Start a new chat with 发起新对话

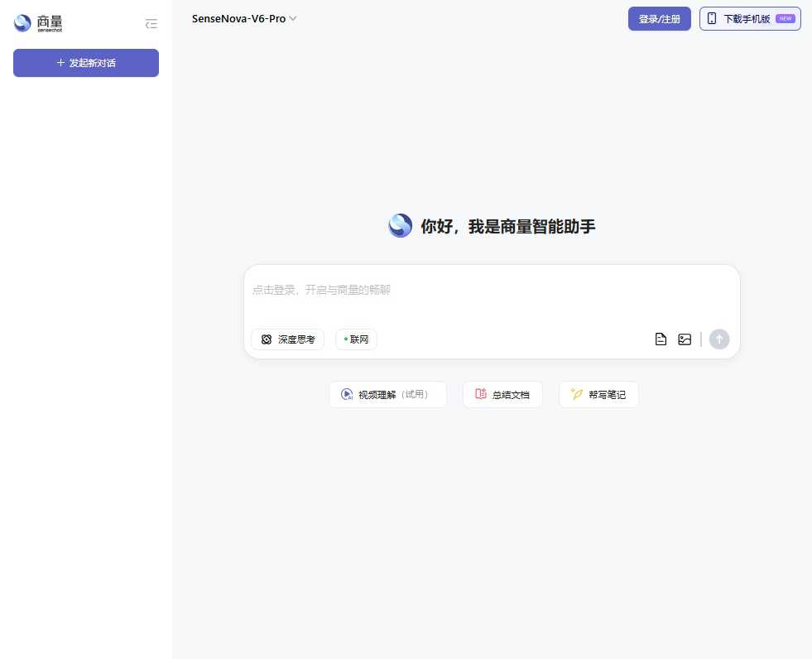85,62
